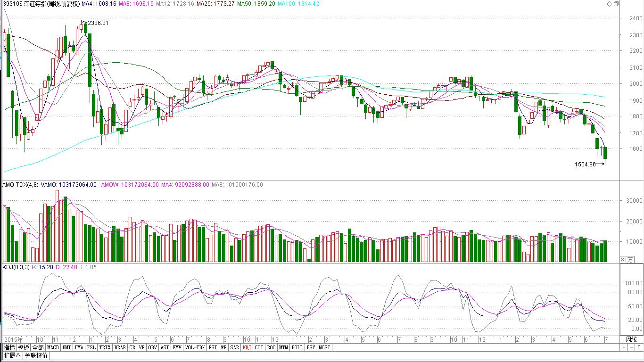Click the VAMO: 103172064.00 value

69,185
